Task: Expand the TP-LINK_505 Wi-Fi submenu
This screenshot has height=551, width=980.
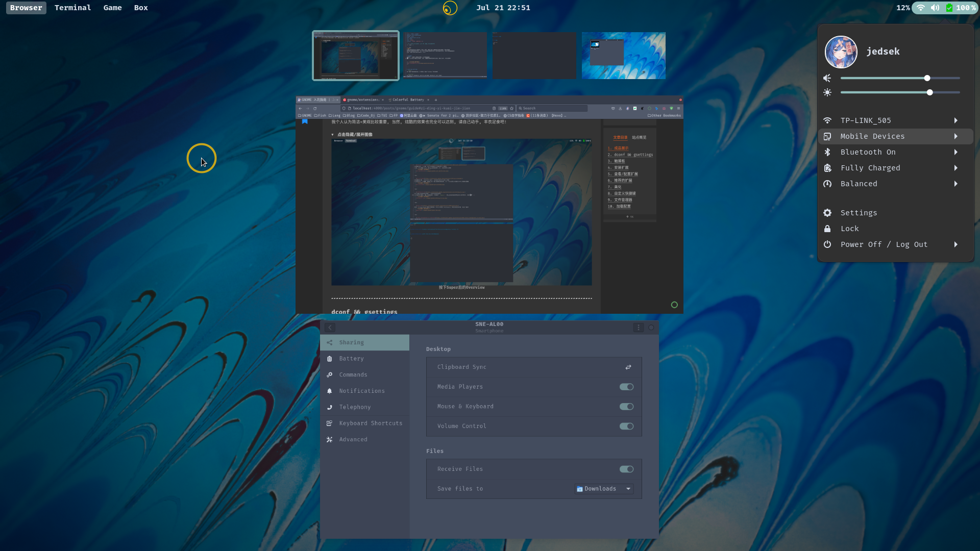Action: [955, 120]
